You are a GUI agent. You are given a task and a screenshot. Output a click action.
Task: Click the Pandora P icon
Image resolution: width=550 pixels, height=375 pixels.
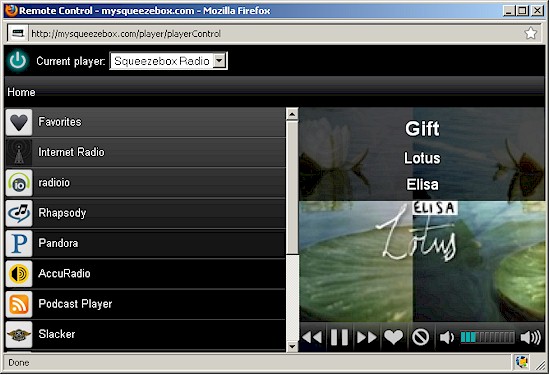[19, 243]
